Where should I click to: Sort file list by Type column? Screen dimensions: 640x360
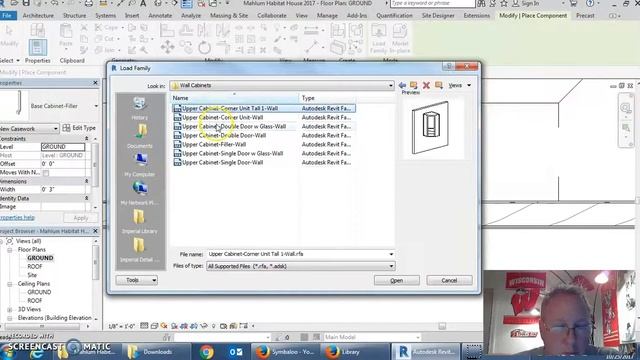(x=327, y=98)
